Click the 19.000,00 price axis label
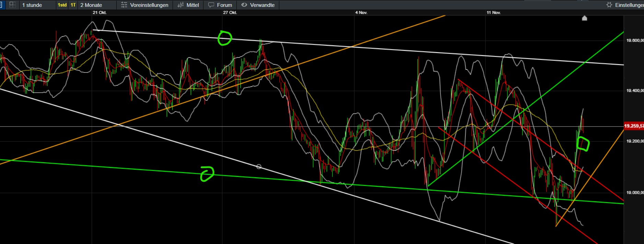 [635, 193]
